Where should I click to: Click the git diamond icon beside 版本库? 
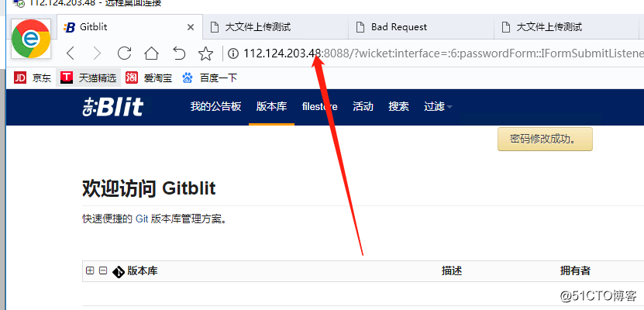[119, 271]
